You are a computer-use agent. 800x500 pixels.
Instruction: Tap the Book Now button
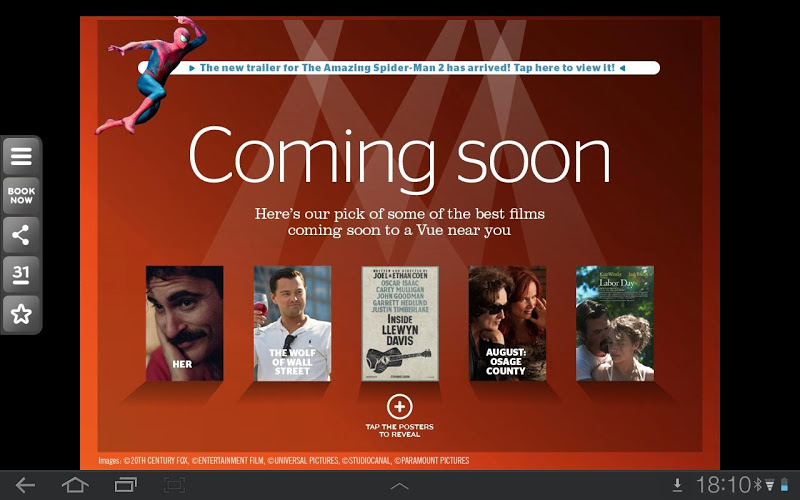pyautogui.click(x=21, y=195)
